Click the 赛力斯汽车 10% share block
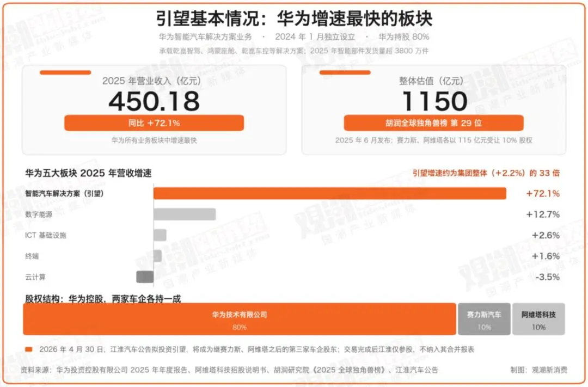This screenshot has height=387, width=588. tap(484, 319)
